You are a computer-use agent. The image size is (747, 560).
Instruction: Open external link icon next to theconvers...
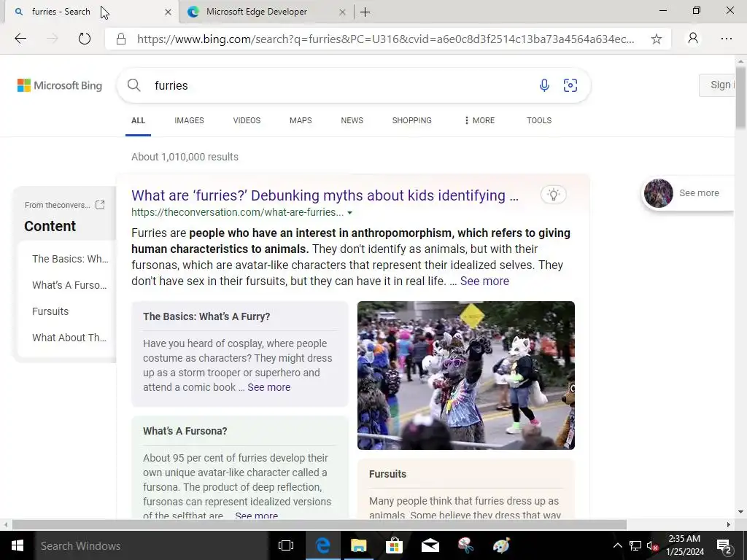point(100,205)
